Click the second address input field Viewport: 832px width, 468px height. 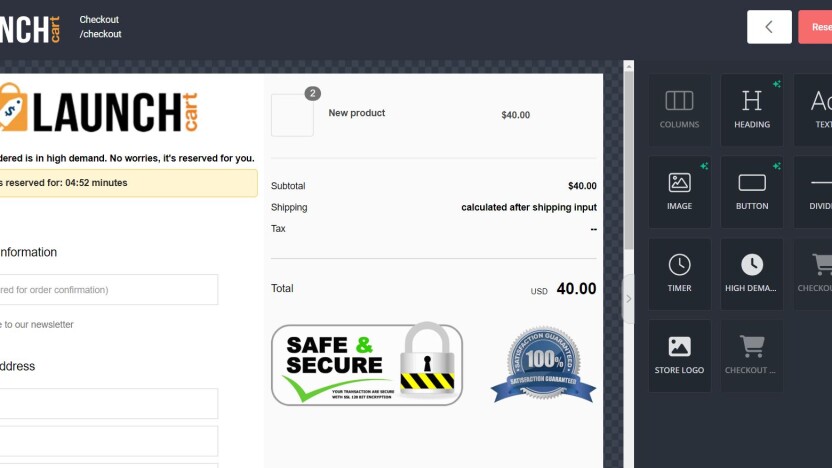[x=108, y=441]
